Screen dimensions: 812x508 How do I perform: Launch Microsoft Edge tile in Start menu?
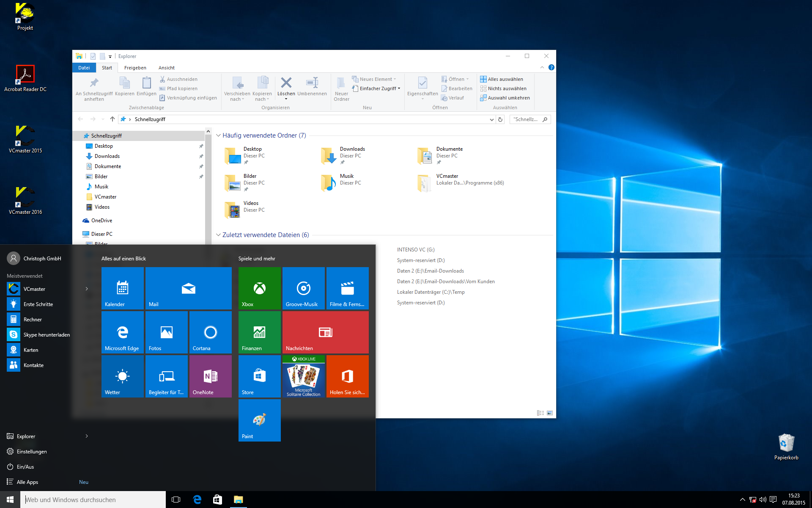122,332
